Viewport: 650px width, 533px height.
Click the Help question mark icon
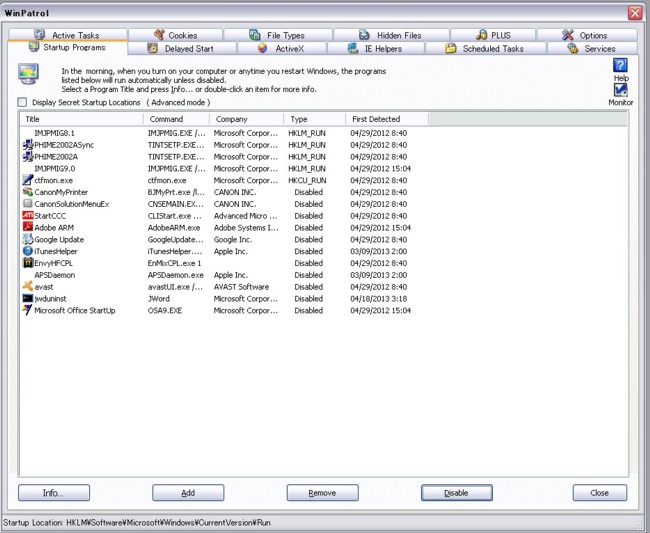click(x=620, y=65)
